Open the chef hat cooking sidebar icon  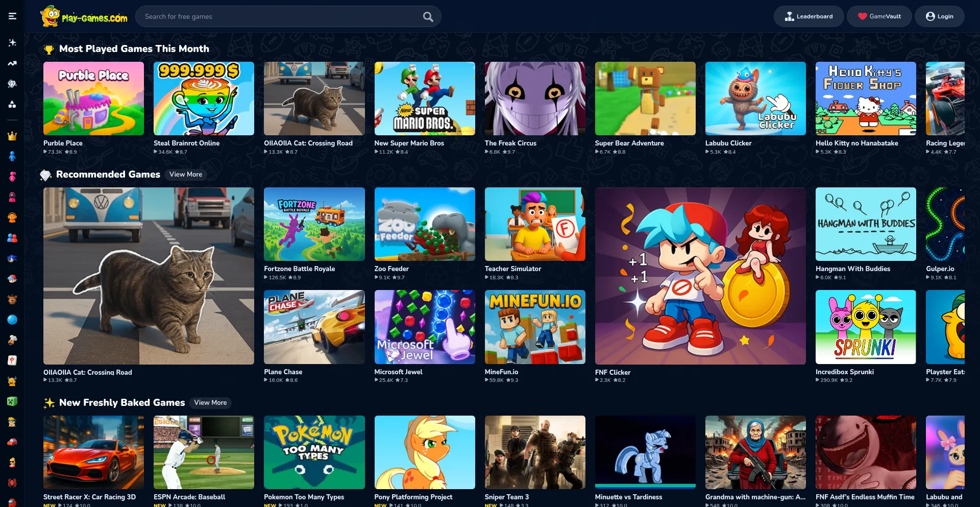click(x=12, y=340)
